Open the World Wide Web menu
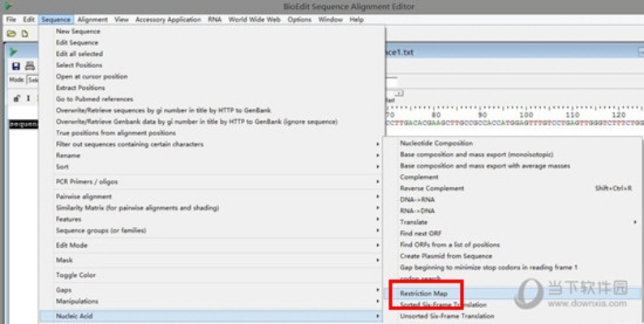Image resolution: width=644 pixels, height=324 pixels. [x=254, y=19]
